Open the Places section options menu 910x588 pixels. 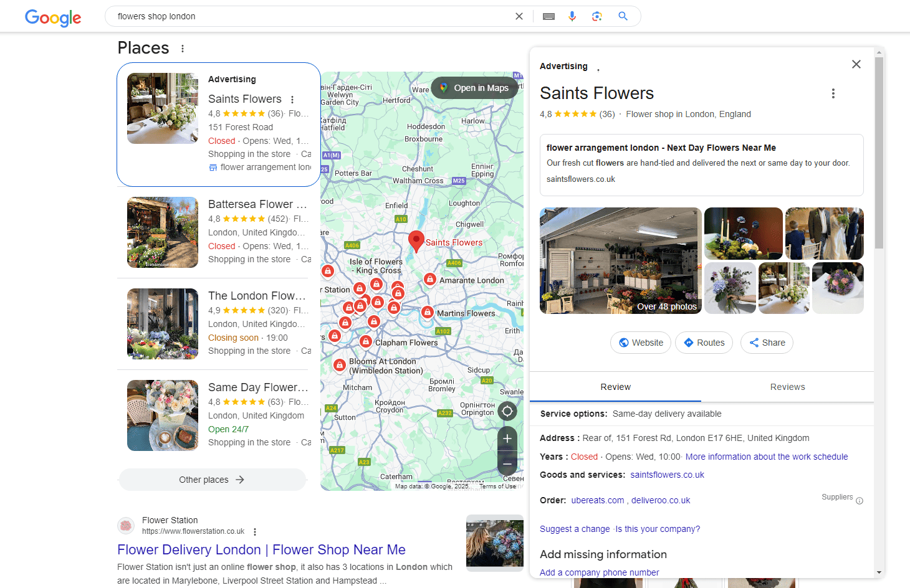183,49
